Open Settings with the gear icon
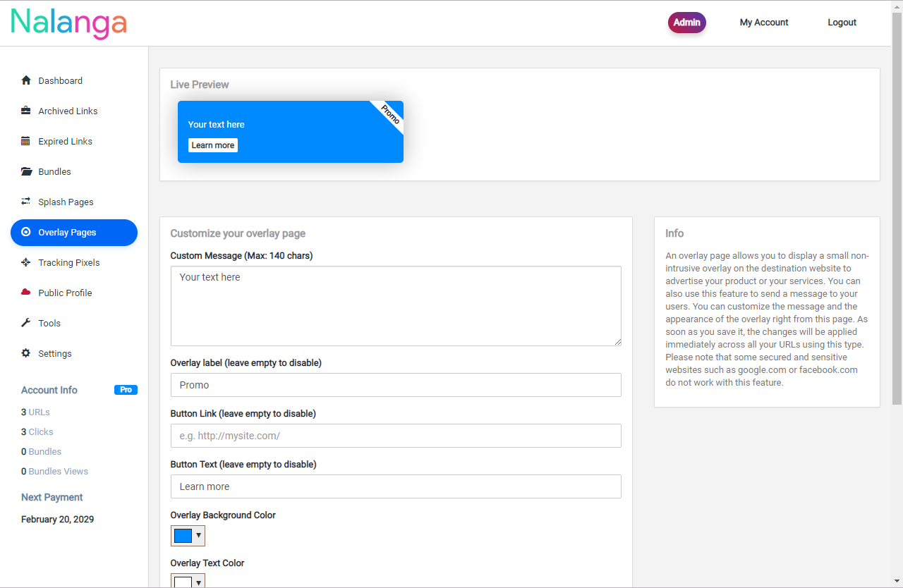Viewport: 903px width, 588px height. [x=26, y=353]
